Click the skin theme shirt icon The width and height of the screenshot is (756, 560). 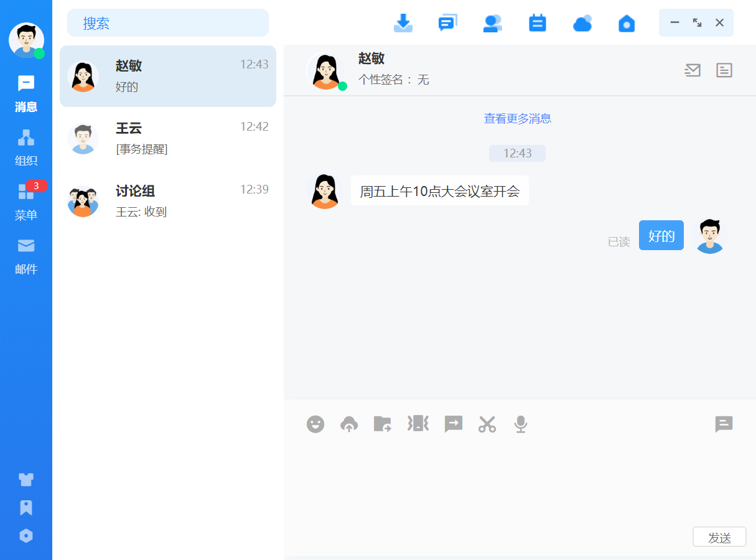[26, 479]
